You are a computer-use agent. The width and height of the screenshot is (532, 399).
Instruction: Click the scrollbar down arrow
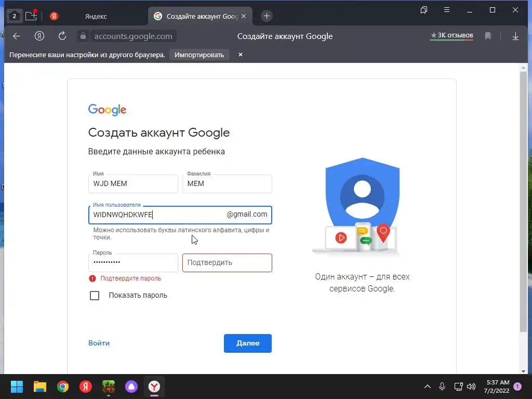click(x=524, y=371)
